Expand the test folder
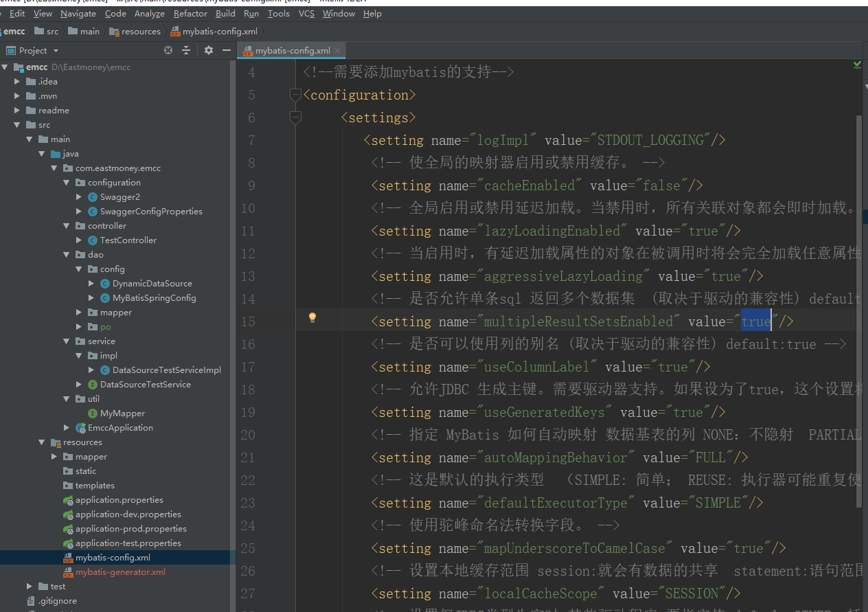The width and height of the screenshot is (868, 612). coord(30,587)
